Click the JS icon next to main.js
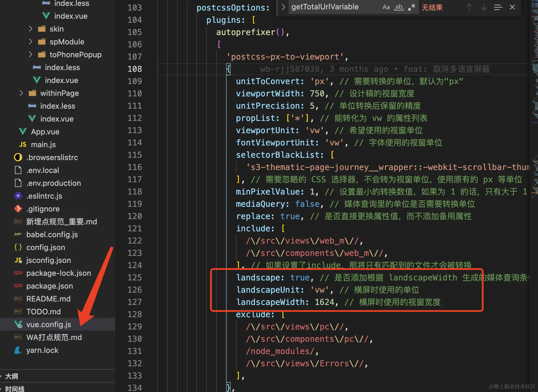 click(x=22, y=144)
